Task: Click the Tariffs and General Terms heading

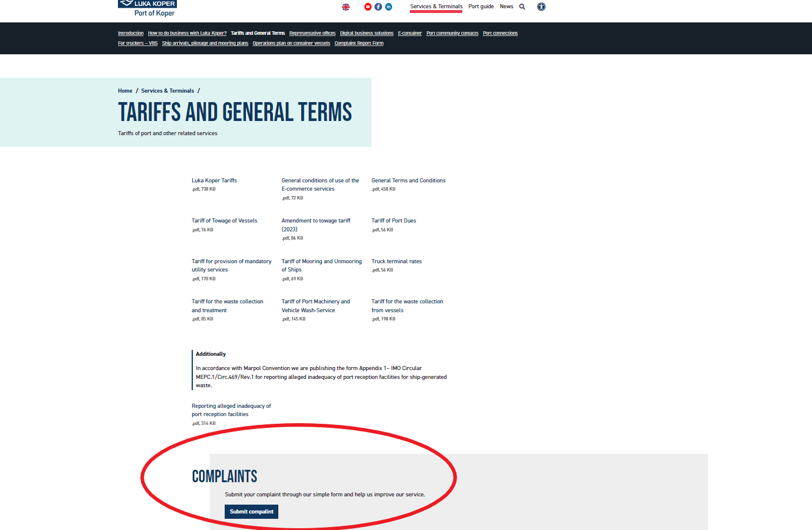Action: point(235,112)
